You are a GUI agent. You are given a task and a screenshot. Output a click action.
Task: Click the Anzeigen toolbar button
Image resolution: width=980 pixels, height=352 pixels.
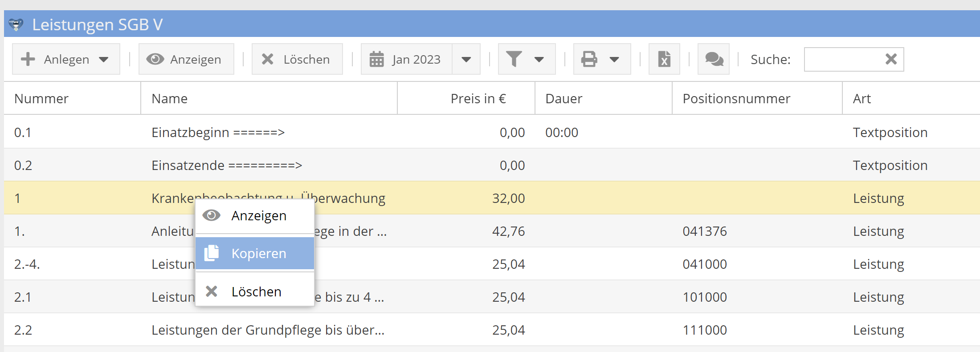click(x=186, y=59)
